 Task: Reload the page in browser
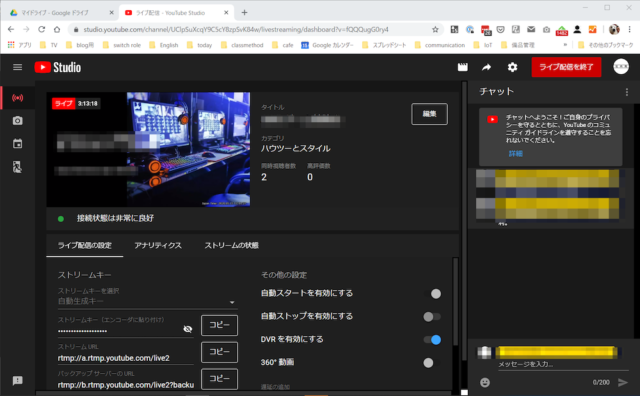42,29
